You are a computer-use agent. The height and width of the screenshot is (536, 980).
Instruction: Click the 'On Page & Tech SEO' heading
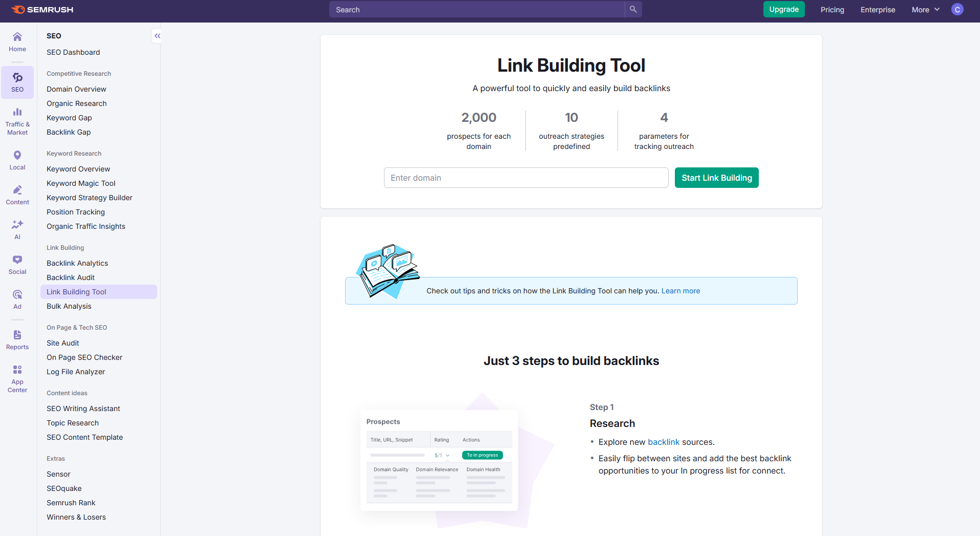[x=77, y=328]
